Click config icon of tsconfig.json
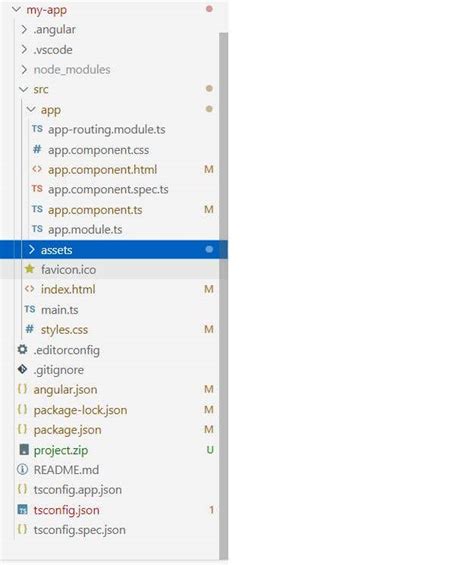 click(22, 509)
